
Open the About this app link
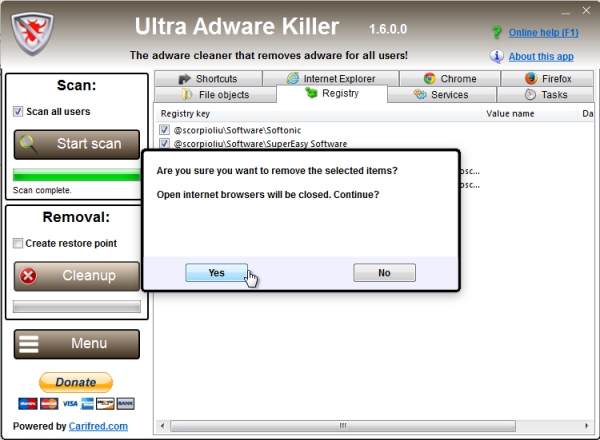coord(541,57)
